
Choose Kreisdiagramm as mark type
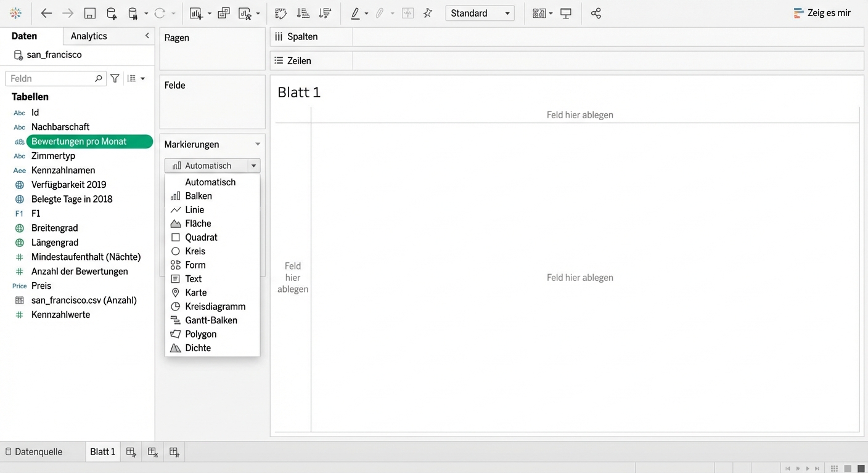pos(216,306)
